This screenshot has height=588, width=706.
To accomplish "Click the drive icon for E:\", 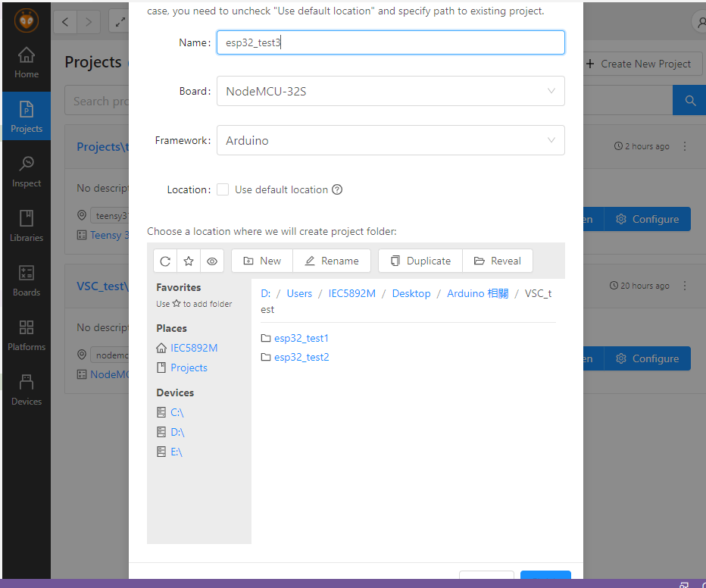I will point(161,452).
